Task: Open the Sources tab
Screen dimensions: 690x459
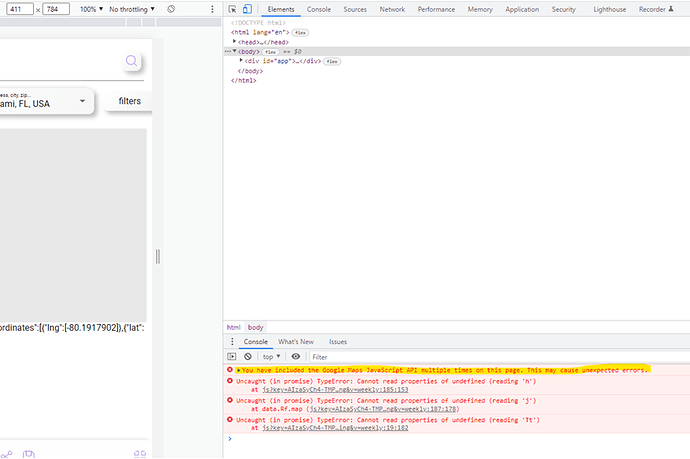Action: coord(355,9)
